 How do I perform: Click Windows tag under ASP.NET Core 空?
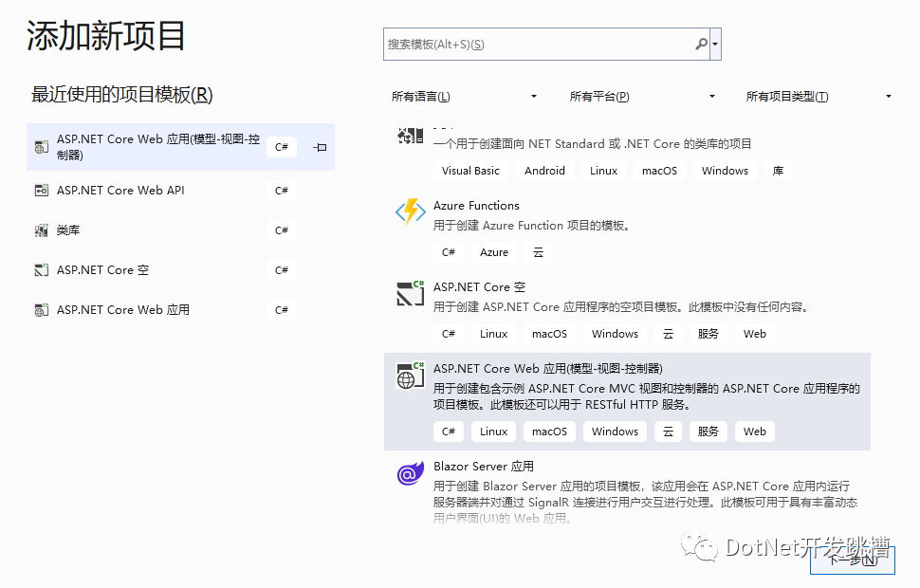pyautogui.click(x=615, y=334)
